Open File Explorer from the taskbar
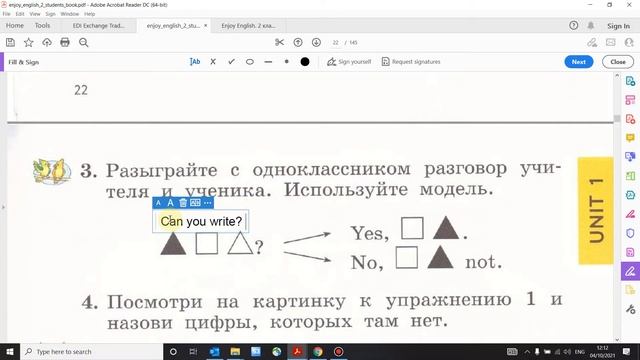 click(235, 352)
